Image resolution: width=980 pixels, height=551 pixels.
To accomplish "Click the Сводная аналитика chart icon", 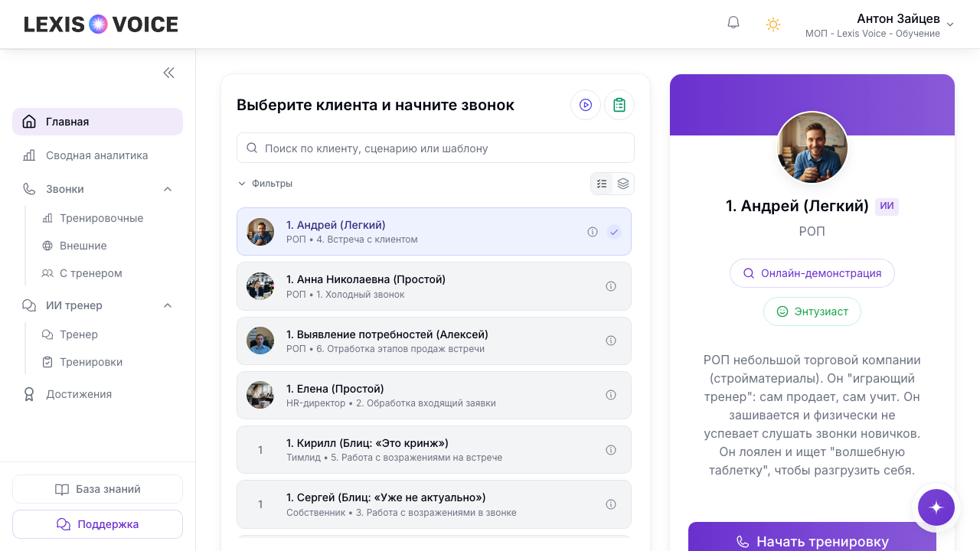I will click(29, 155).
